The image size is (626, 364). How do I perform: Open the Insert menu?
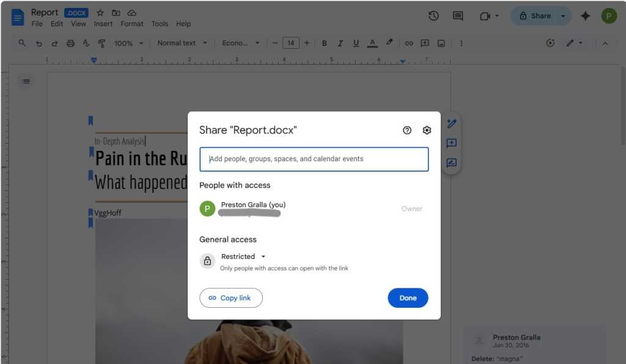[x=103, y=23]
